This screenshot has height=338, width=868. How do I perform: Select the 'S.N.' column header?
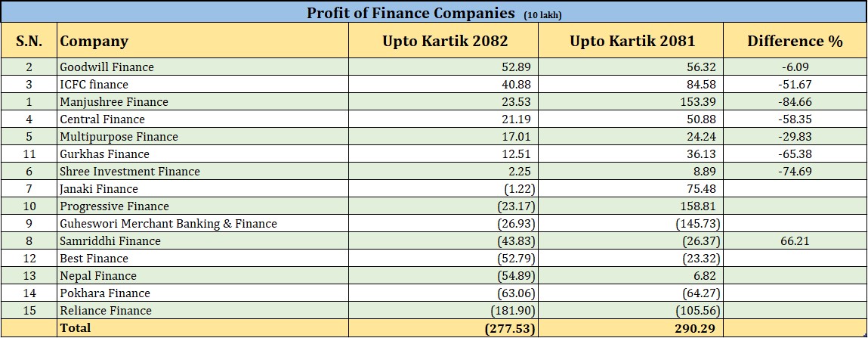click(x=29, y=41)
